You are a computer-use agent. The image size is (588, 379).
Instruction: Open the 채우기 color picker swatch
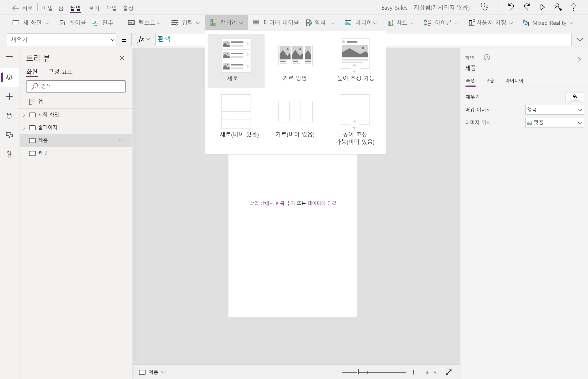tap(574, 97)
